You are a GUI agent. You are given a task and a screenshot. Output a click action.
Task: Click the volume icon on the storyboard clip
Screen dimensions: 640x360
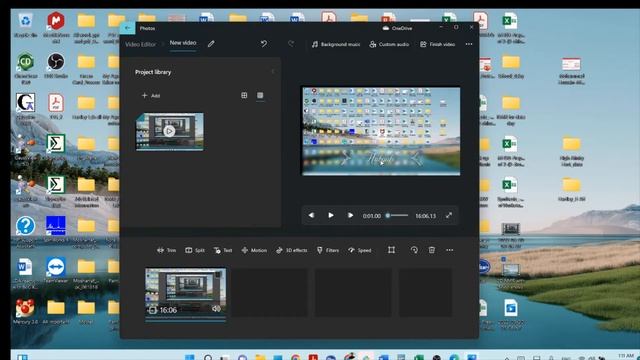click(x=216, y=309)
